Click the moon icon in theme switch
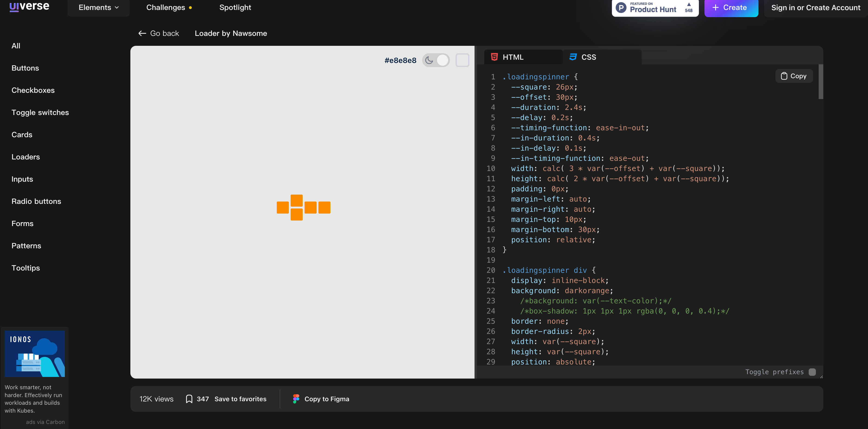The image size is (868, 429). 429,60
